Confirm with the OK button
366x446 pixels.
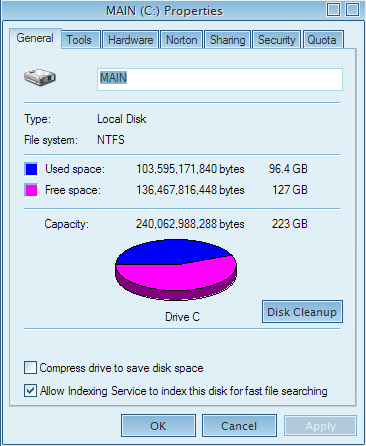[158, 426]
